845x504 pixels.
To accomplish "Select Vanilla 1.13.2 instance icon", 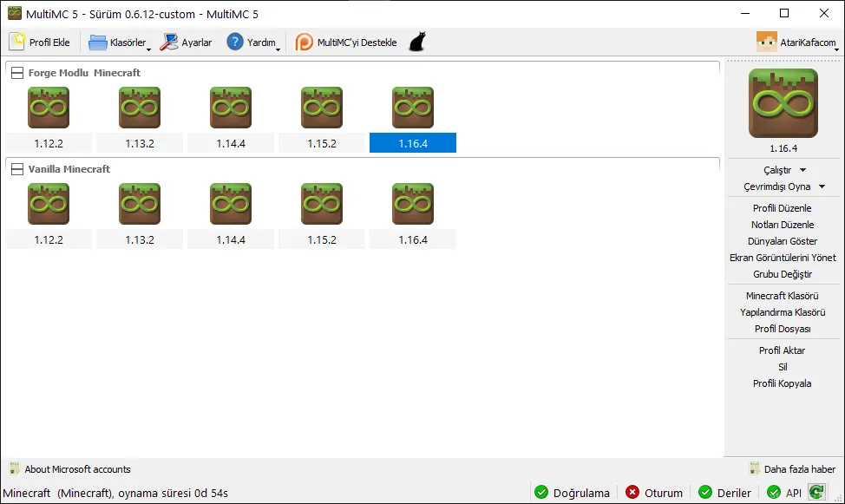I will 140,204.
